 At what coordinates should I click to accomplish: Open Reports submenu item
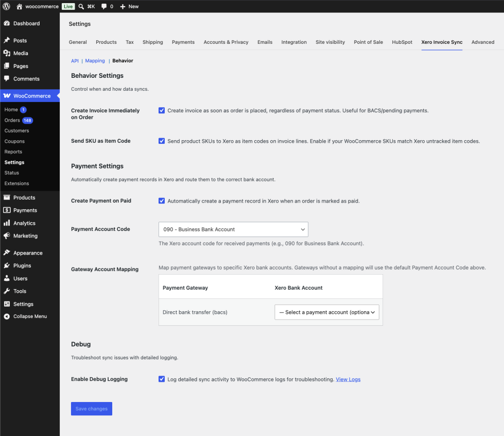click(13, 152)
